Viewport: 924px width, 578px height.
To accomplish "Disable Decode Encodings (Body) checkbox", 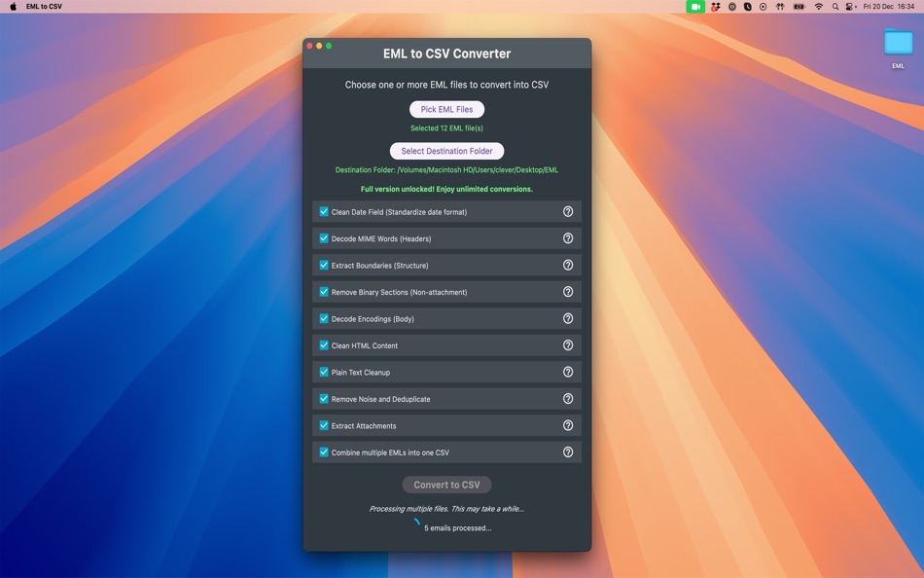I will click(324, 318).
